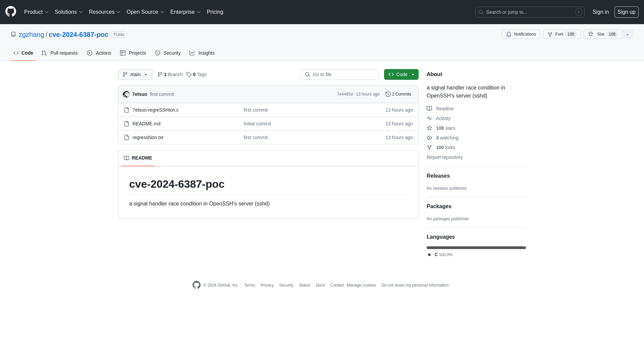The height and width of the screenshot is (362, 644).
Task: Click the README.md file link
Action: point(146,123)
